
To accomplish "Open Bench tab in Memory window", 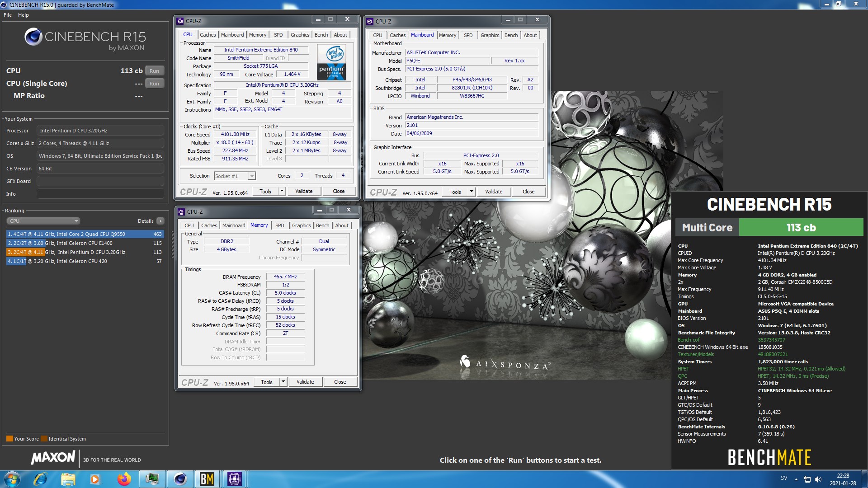I will pos(323,225).
